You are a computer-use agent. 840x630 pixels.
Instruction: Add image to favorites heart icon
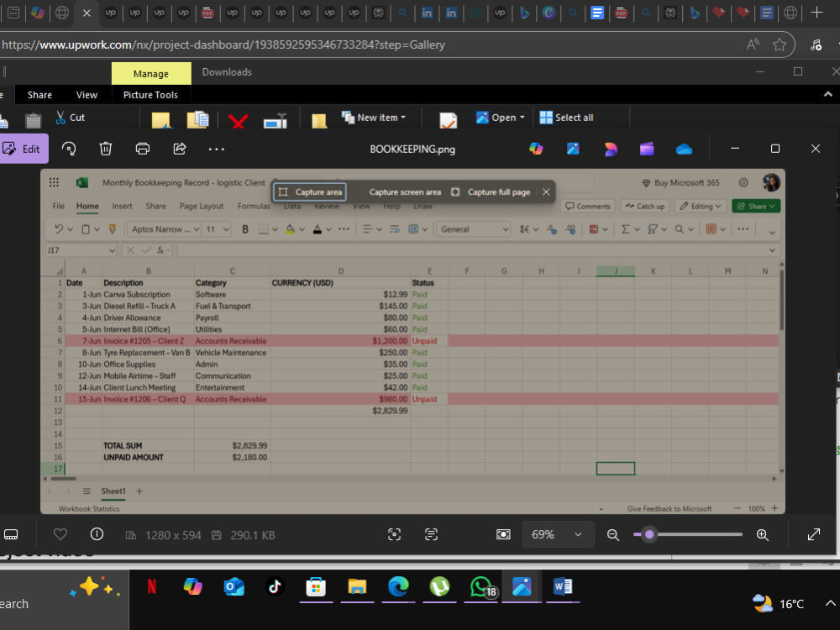[60, 534]
